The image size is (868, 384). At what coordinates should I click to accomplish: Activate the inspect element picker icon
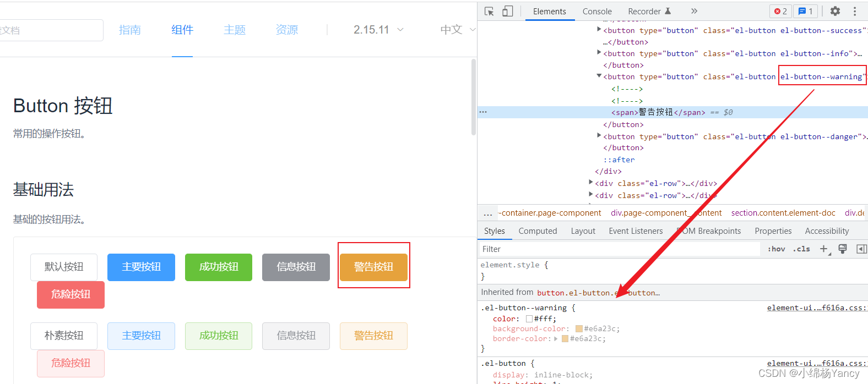tap(489, 11)
